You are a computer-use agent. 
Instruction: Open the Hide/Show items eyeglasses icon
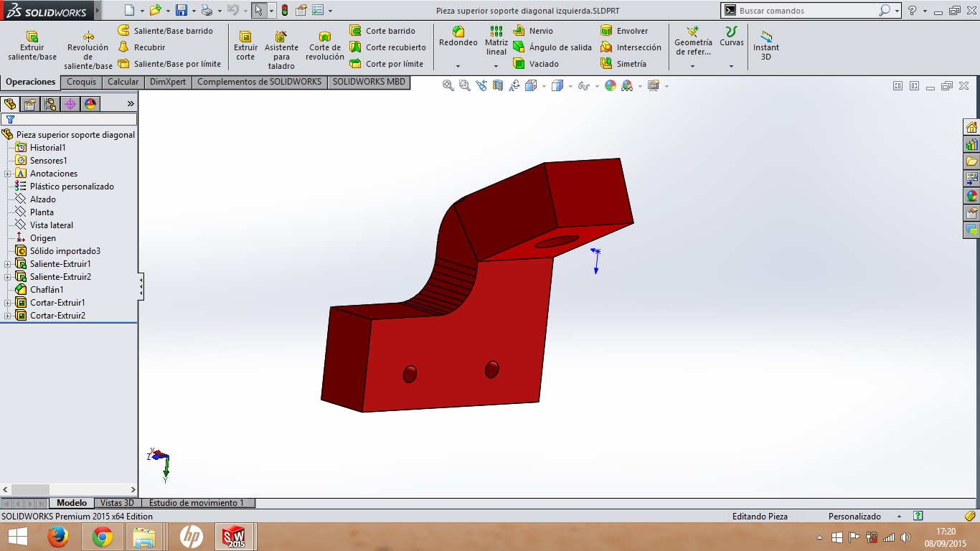click(x=584, y=85)
